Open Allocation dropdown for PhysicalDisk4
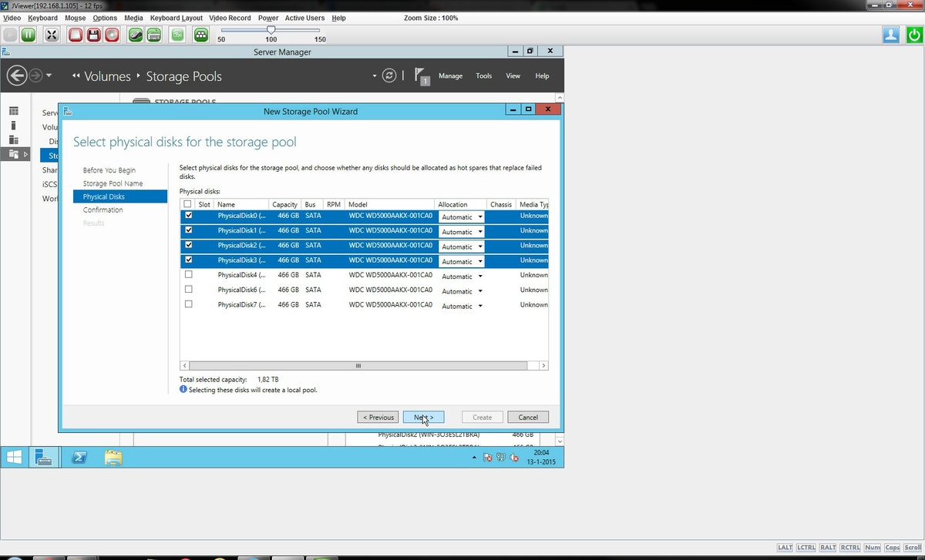This screenshot has width=925, height=560. (461, 277)
